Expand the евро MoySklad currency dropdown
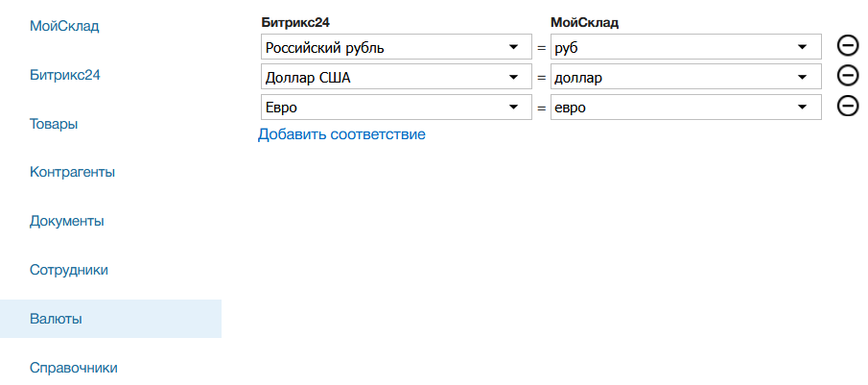The width and height of the screenshot is (868, 385). click(686, 107)
